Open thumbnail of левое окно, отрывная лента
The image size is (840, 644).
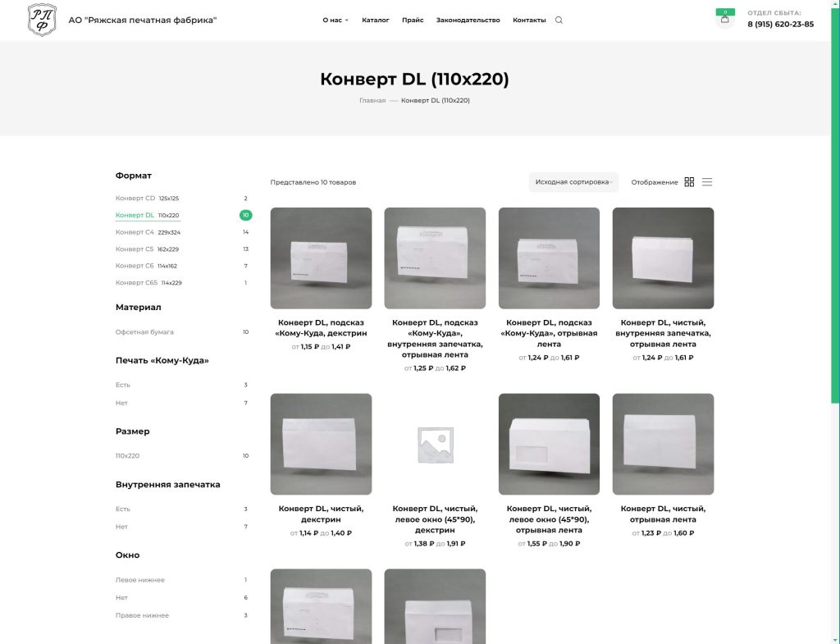549,444
